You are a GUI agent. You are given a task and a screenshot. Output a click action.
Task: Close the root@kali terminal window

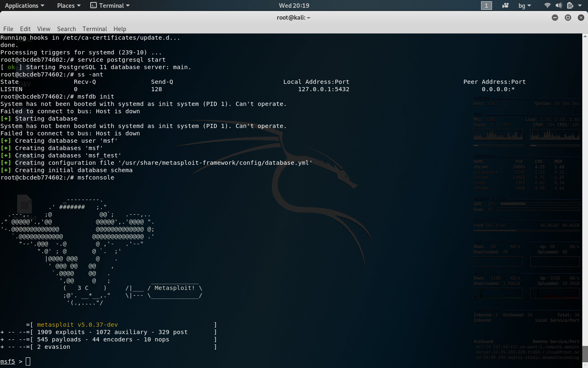pos(581,18)
